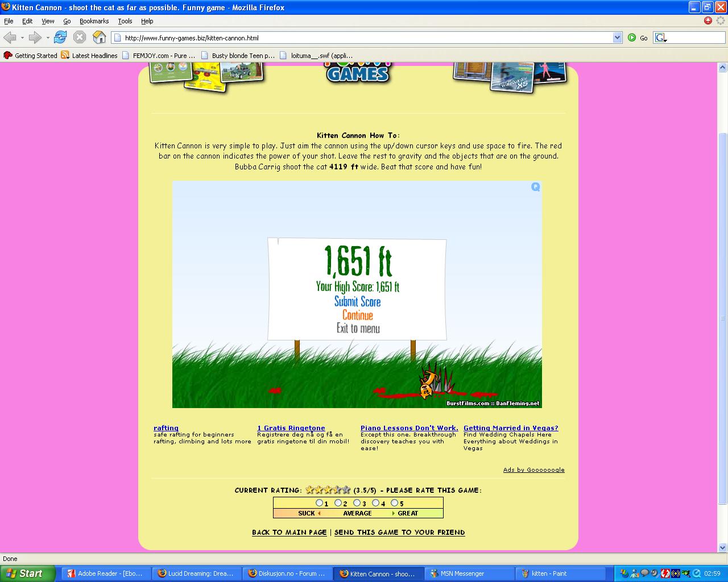Select rating 5 radio button

point(394,503)
